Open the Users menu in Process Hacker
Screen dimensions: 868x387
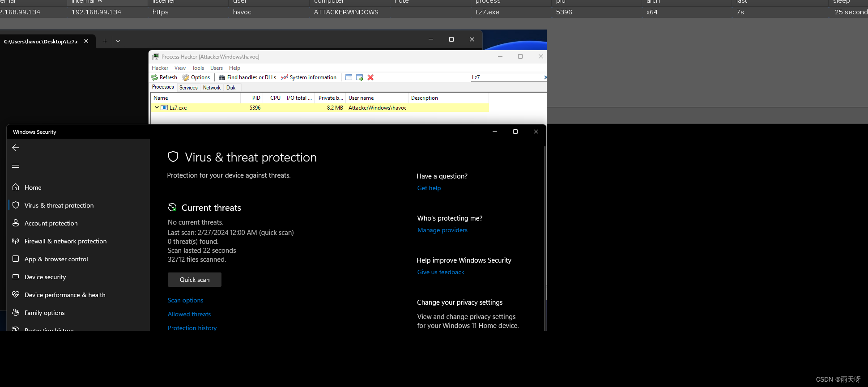pyautogui.click(x=217, y=68)
